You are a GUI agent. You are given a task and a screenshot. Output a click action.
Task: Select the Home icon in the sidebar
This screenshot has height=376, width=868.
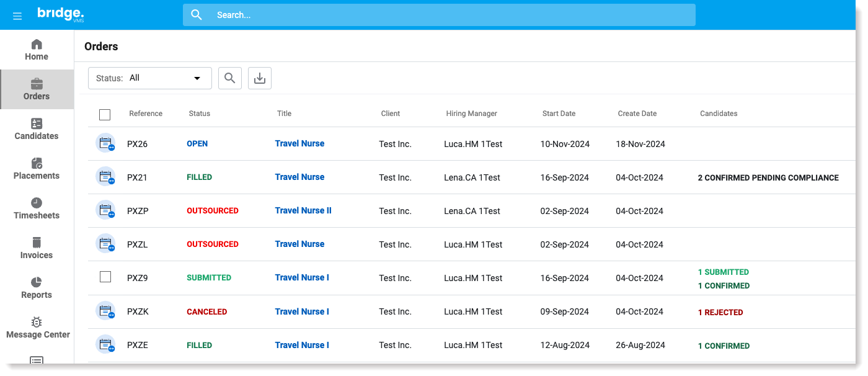pyautogui.click(x=37, y=43)
